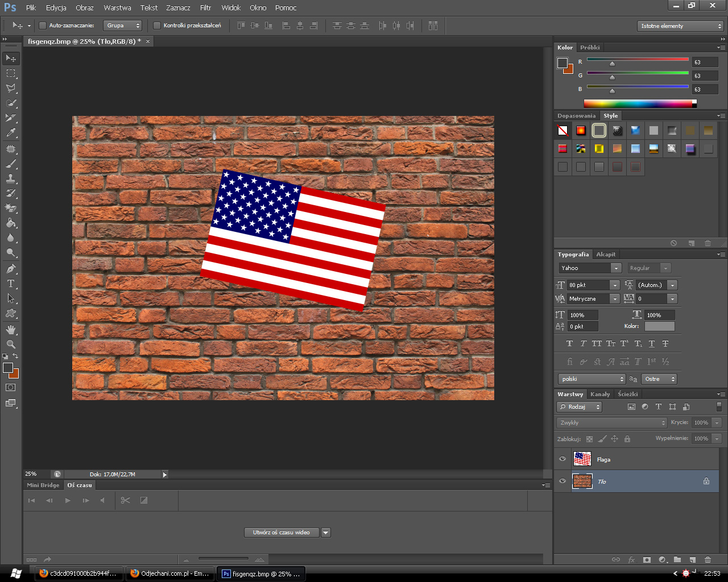Screen dimensions: 728x582
Task: Open the Rodzaj layer filter dropdown
Action: (579, 407)
